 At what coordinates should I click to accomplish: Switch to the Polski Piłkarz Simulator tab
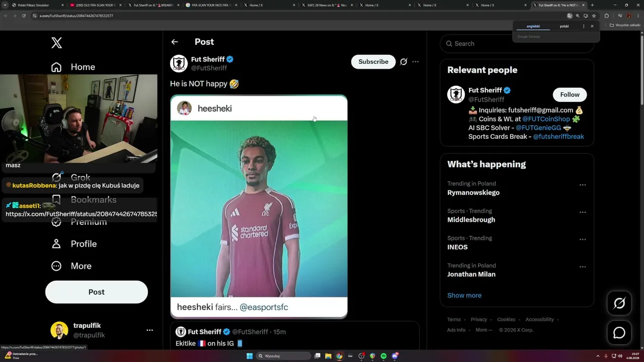click(38, 5)
